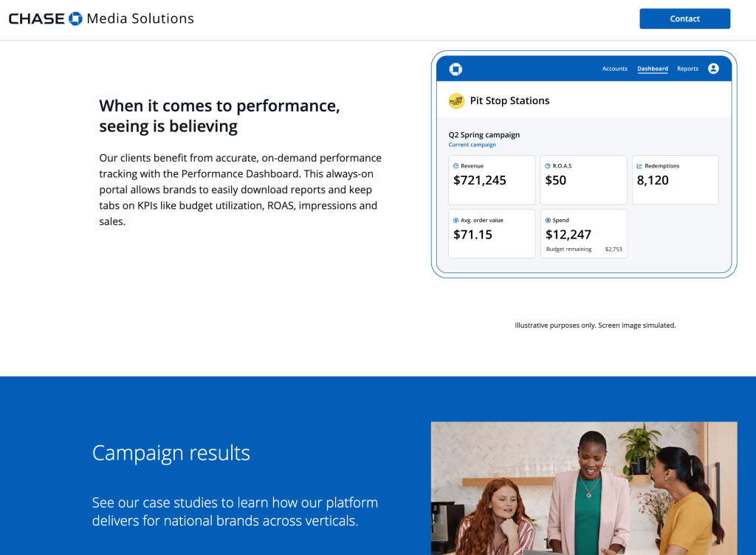The image size is (756, 555).
Task: Click the Campaign results heading
Action: pyautogui.click(x=171, y=452)
